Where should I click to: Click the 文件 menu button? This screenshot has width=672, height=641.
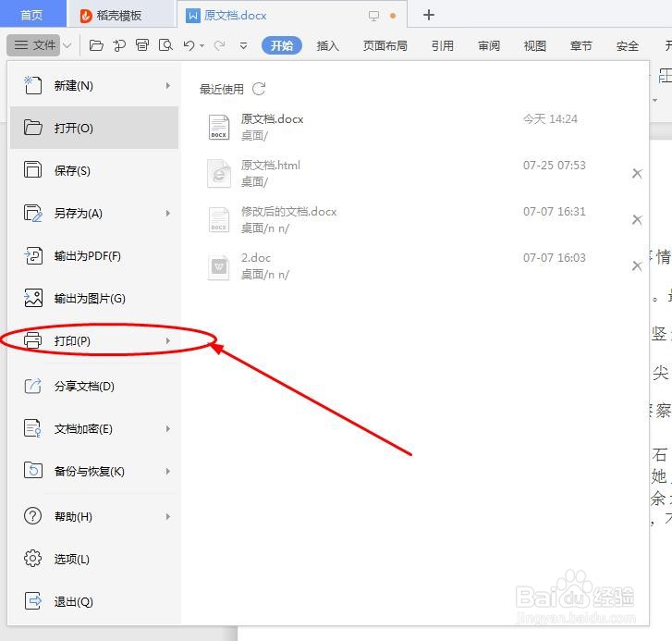(x=34, y=45)
